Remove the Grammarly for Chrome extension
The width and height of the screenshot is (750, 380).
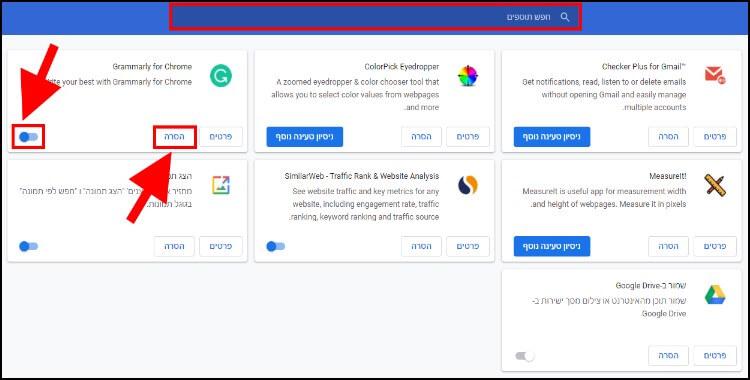[x=174, y=137]
